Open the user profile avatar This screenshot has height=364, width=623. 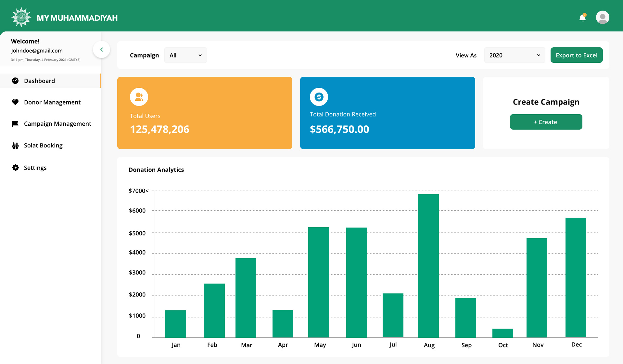pos(603,17)
